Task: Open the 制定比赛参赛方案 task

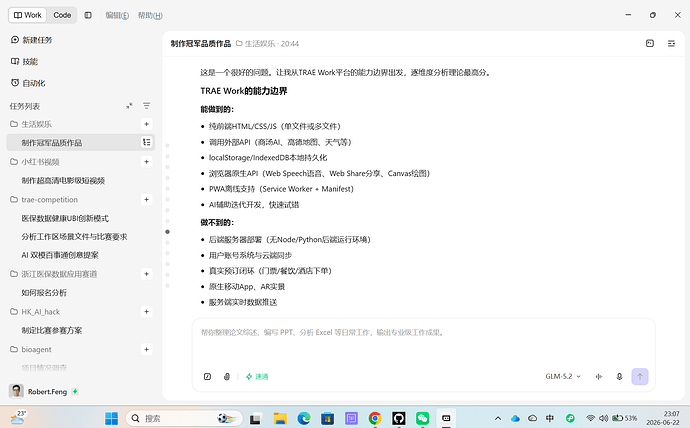Action: [51, 330]
